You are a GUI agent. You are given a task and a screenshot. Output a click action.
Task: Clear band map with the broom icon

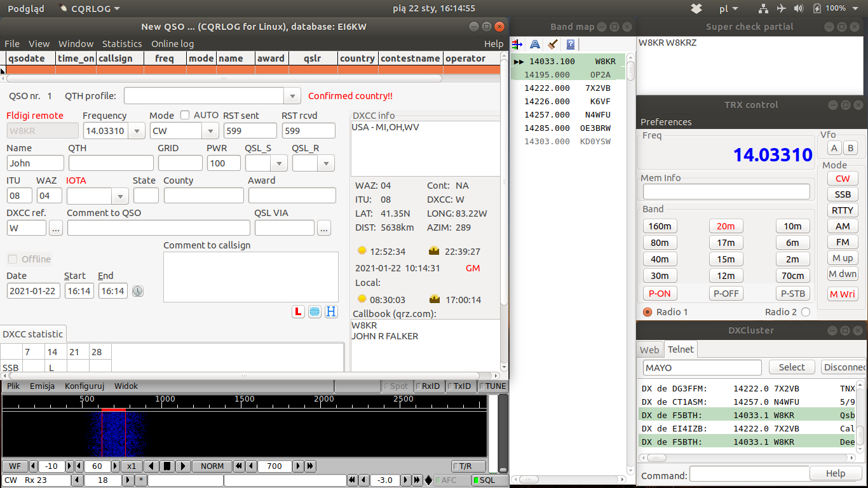point(553,44)
